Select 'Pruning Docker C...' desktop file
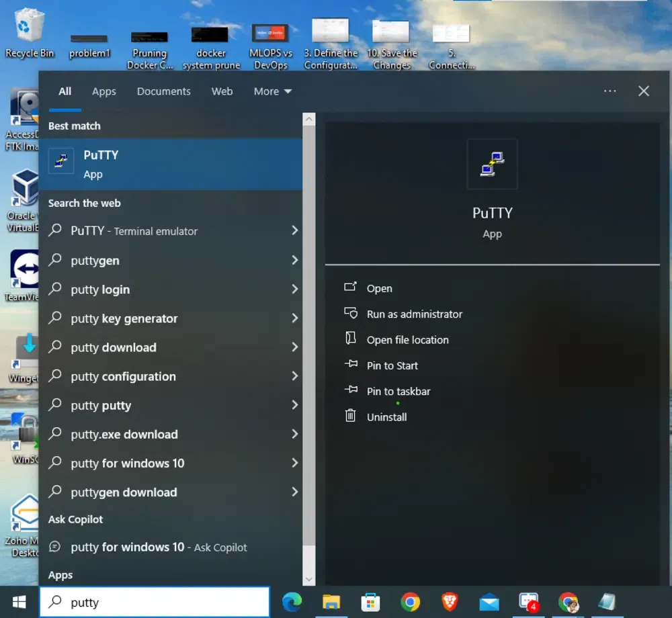672x618 pixels. click(150, 50)
